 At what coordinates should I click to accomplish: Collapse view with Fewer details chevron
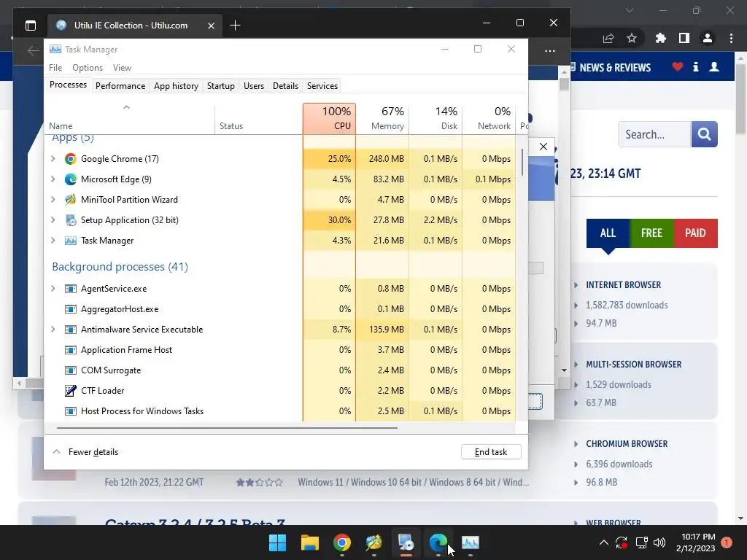pos(56,452)
